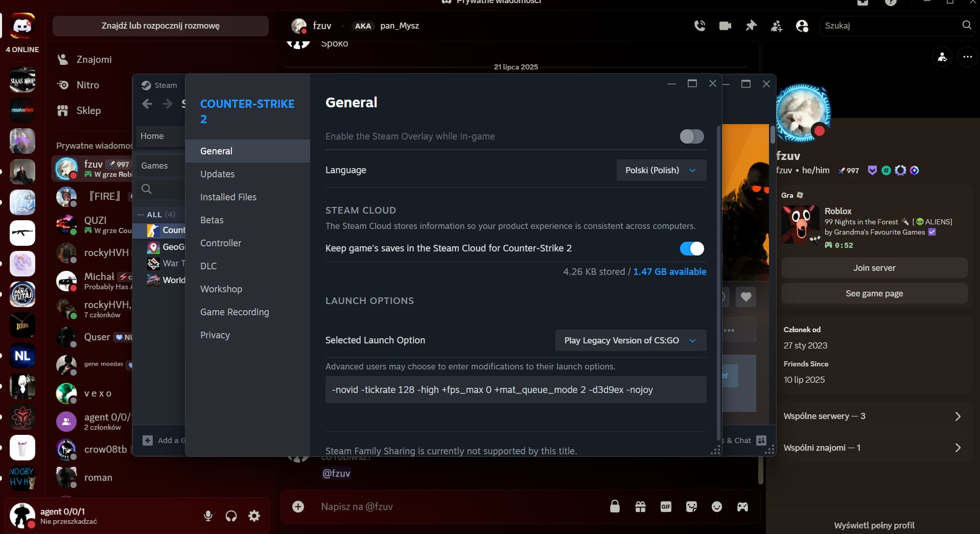The height and width of the screenshot is (534, 980).
Task: Open crow08tb direct message
Action: (93, 449)
